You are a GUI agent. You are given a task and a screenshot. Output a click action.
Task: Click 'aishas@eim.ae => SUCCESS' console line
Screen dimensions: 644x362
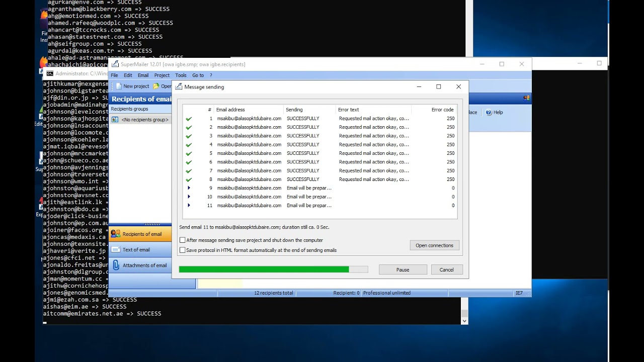[85, 306]
